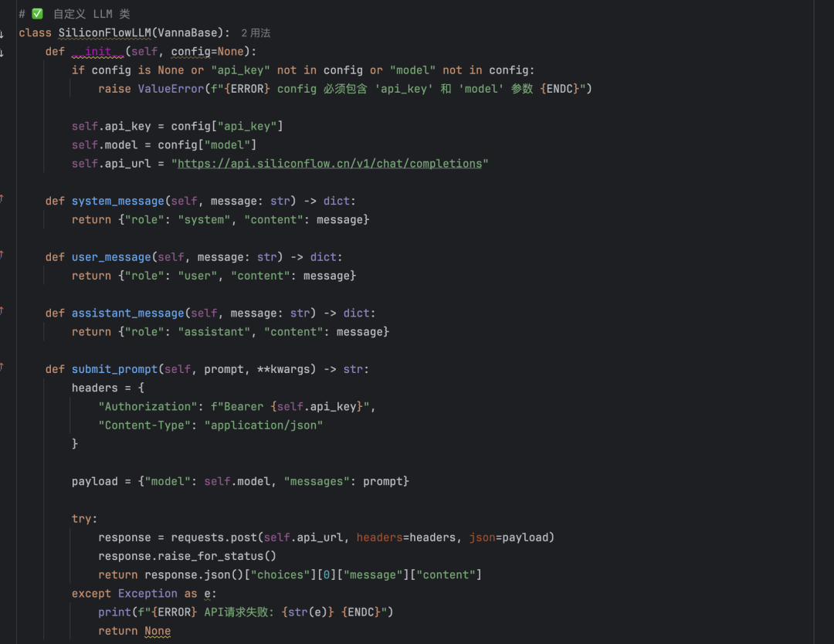Click the underlined variable 'e' after 'as'
The width and height of the screenshot is (834, 644).
(208, 594)
